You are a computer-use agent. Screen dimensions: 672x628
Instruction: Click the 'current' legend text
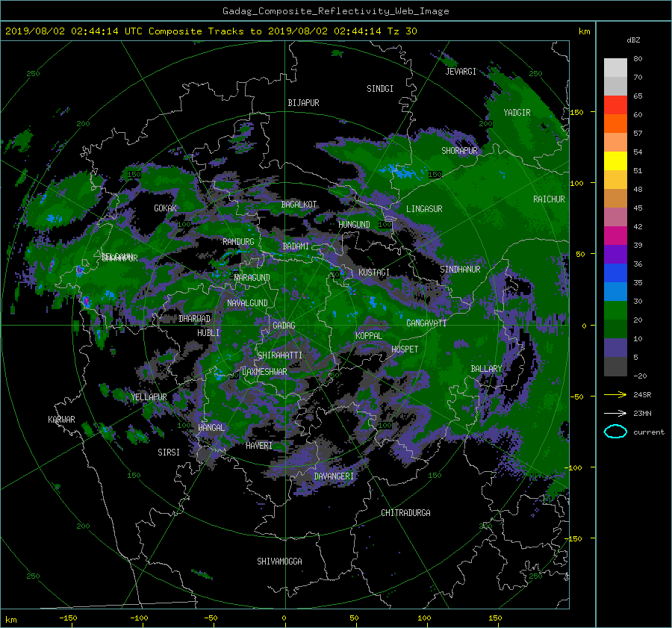[648, 432]
